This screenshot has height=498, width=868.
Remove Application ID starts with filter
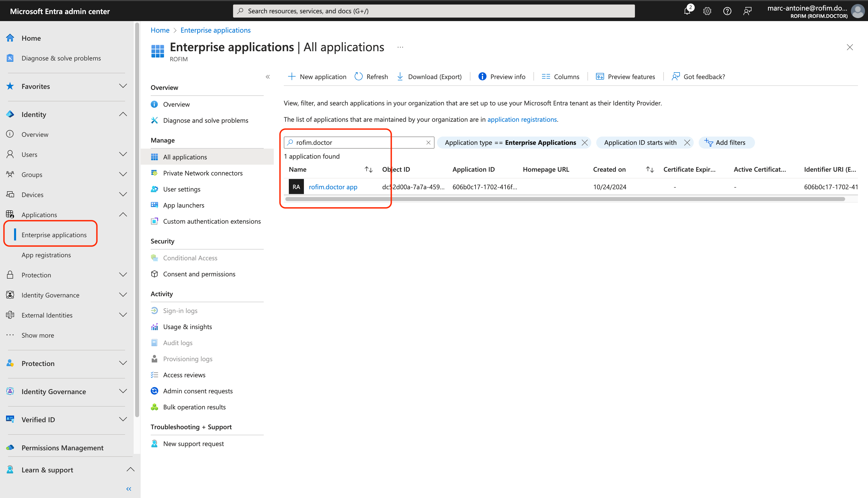[x=687, y=143]
